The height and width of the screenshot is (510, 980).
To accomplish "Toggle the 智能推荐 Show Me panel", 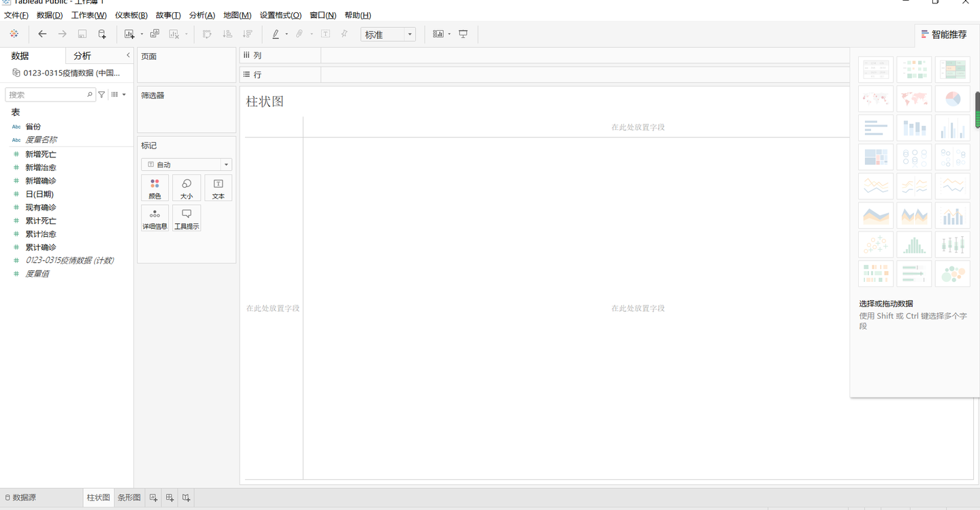I will point(944,34).
